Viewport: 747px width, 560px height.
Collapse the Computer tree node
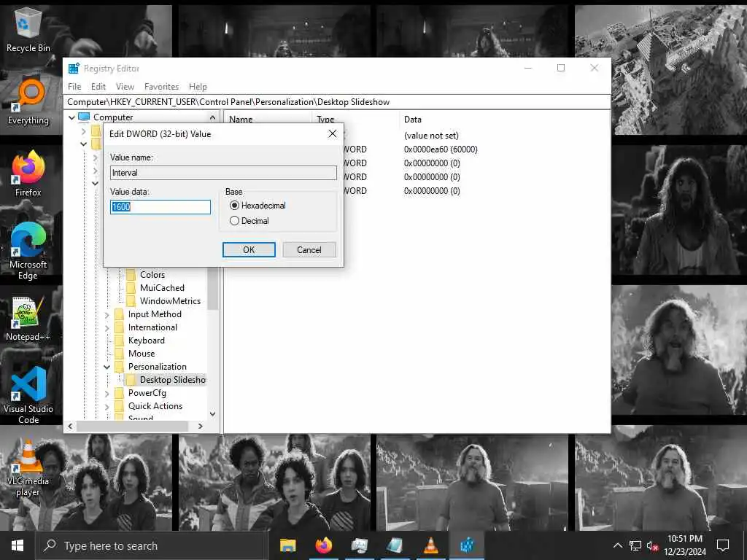72,117
